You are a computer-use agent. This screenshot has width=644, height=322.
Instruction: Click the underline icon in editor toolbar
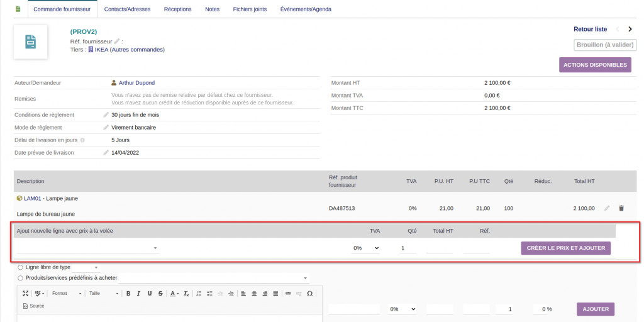pos(150,293)
